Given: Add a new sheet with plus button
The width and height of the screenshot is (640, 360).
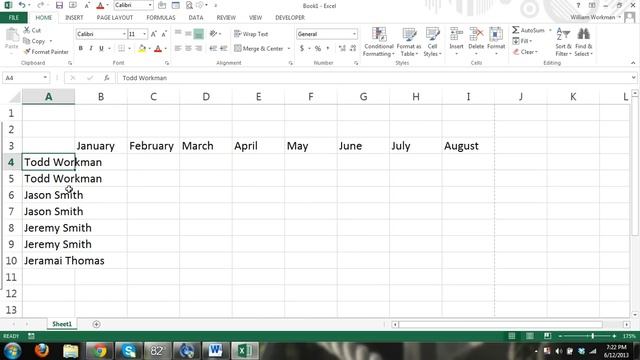Looking at the screenshot, I should (96, 324).
